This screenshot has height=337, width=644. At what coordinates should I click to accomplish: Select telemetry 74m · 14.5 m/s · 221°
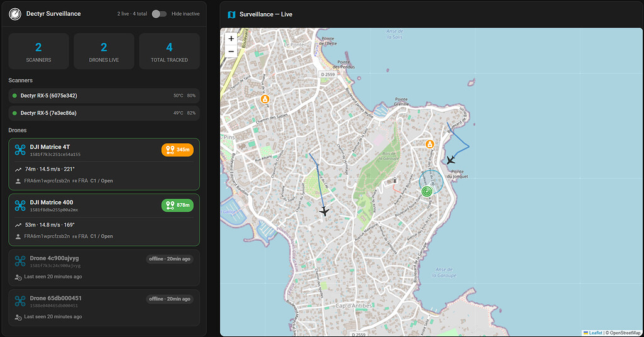(50, 169)
